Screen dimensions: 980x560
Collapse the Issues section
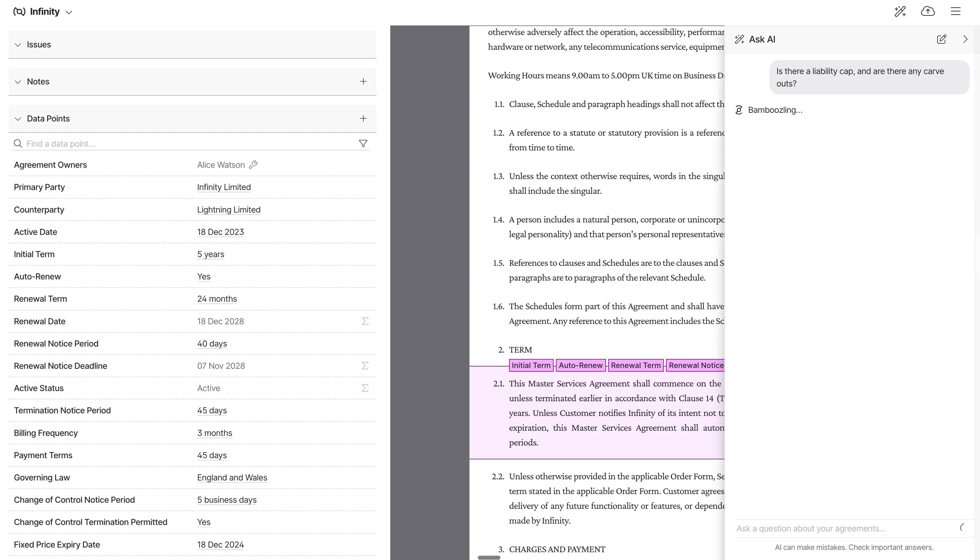(x=18, y=45)
